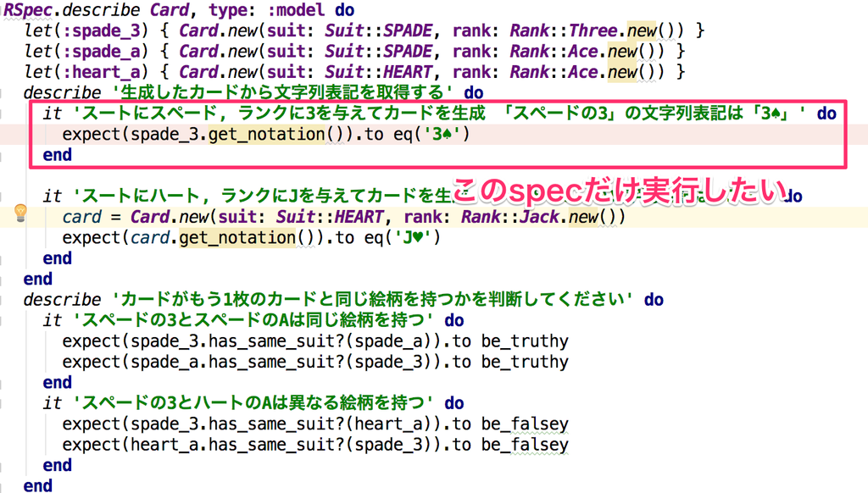The image size is (868, 493).
Task: Click the yellow lightbulb intention icon
Action: pos(20,213)
